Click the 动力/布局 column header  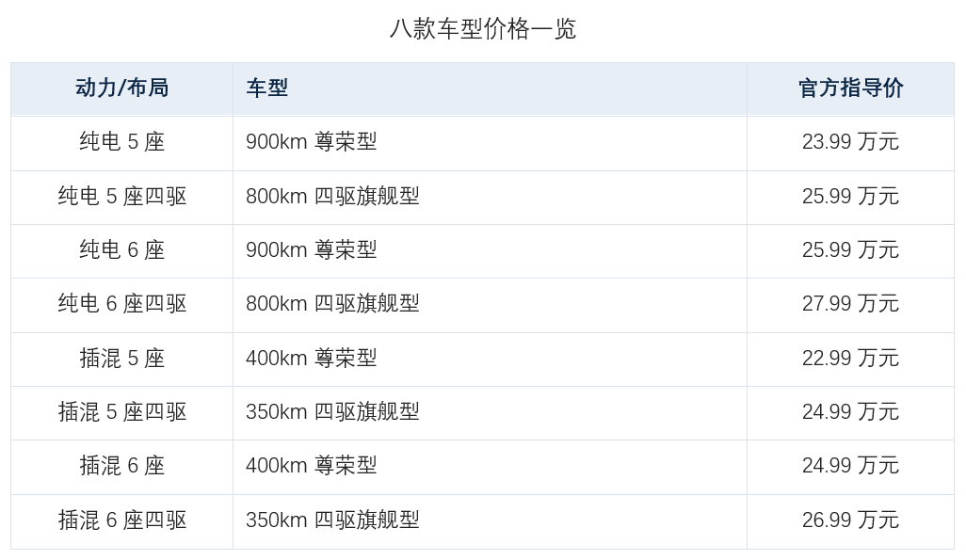122,88
